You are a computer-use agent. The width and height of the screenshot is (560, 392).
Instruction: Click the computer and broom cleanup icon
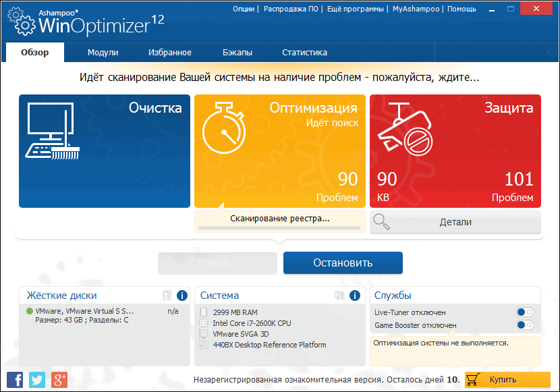tap(53, 131)
